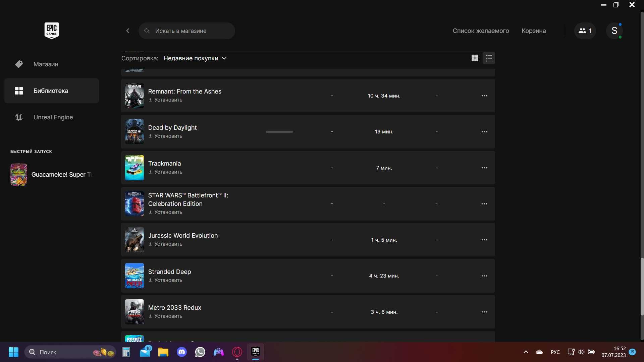Open more options for Stranded Deep

pos(484,276)
